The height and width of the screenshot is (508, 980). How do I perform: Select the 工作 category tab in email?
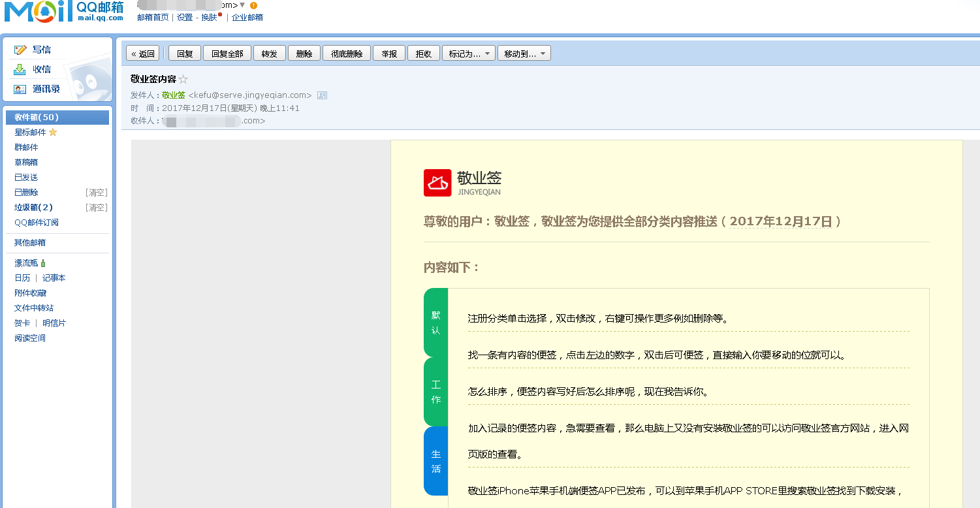click(435, 392)
